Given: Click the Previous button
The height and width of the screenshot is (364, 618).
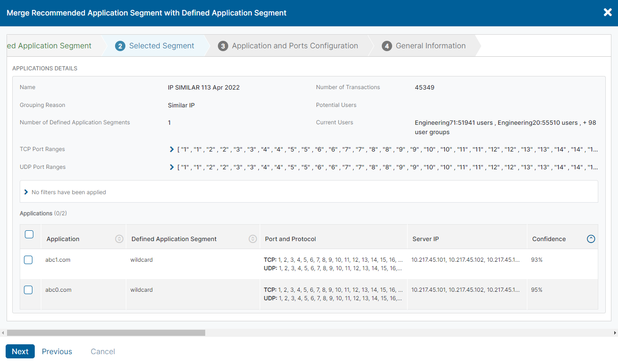Looking at the screenshot, I should pos(56,351).
